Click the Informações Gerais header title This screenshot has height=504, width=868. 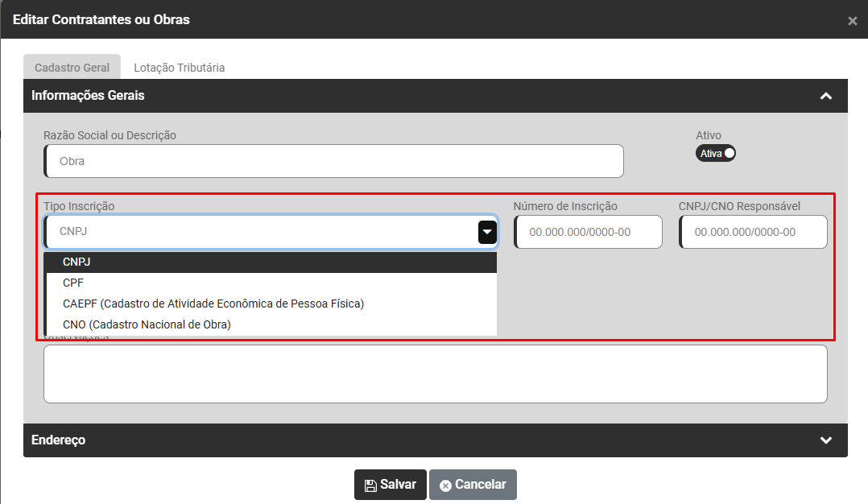click(88, 96)
